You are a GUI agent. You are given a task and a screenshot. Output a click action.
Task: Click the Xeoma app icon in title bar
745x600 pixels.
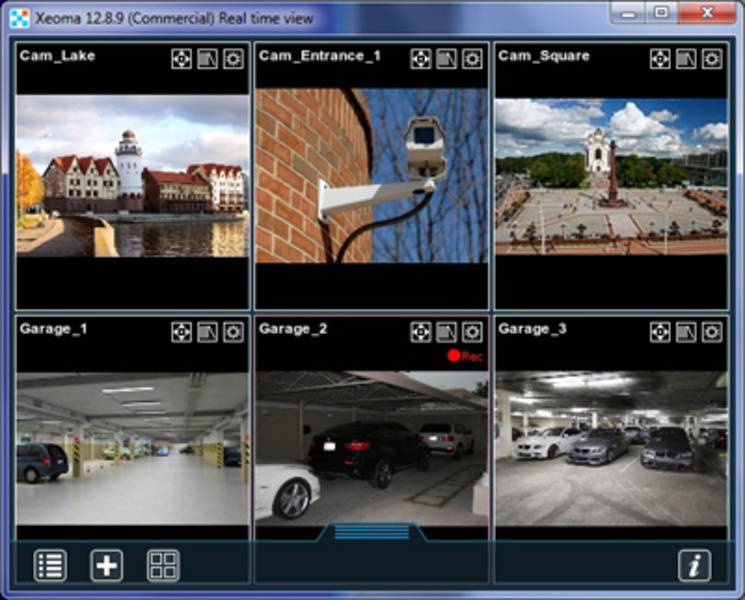(19, 18)
